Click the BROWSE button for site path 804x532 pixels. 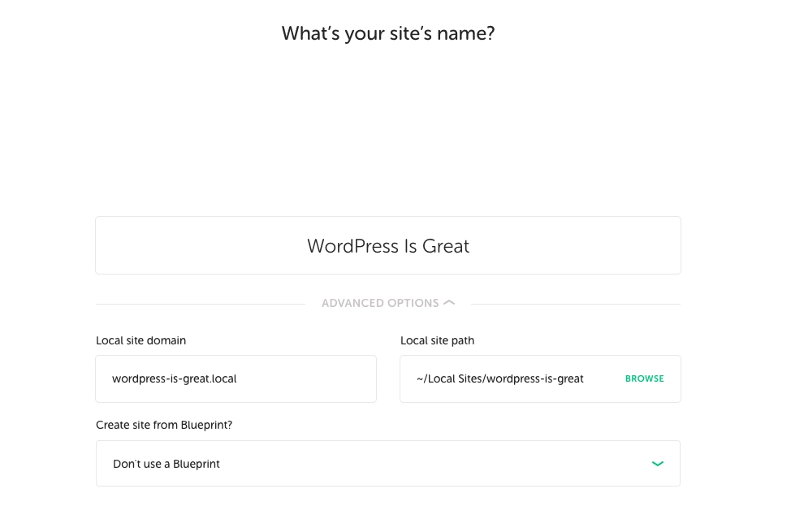pos(645,378)
